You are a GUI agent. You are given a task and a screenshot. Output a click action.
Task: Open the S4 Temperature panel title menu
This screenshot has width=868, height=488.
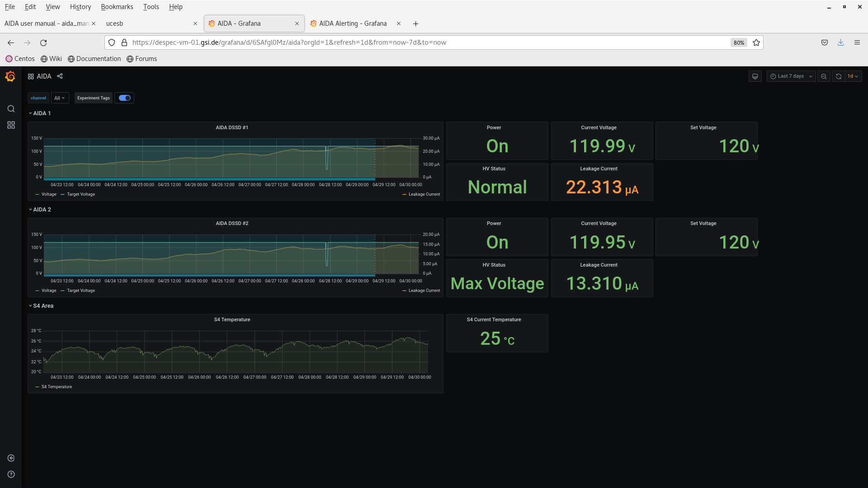pos(232,320)
